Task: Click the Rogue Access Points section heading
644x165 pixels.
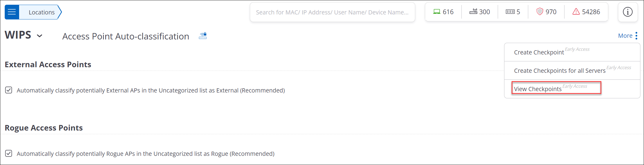Action: [x=44, y=128]
